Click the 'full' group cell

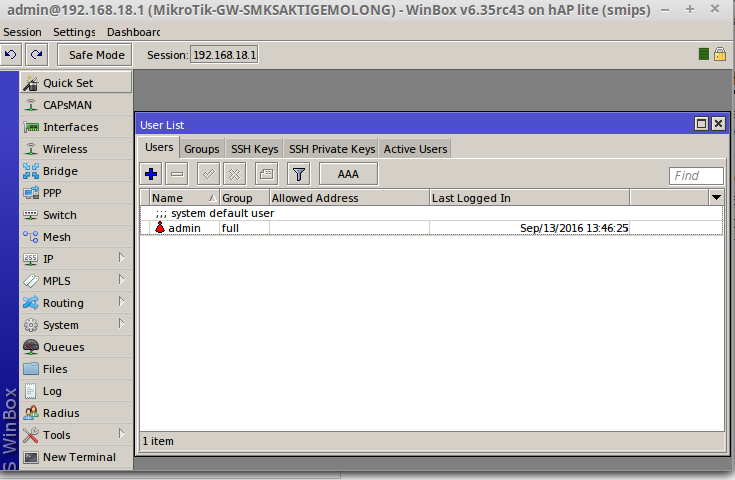click(244, 228)
